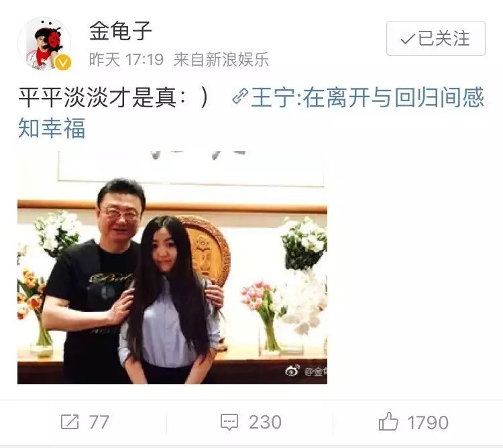Image resolution: width=503 pixels, height=448 pixels.
Task: Tap the thumbs-up like icon
Action: (x=388, y=421)
